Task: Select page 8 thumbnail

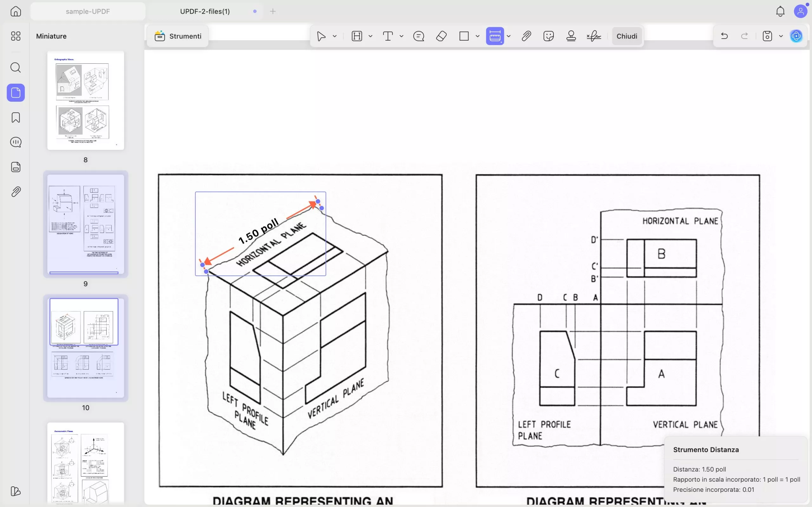Action: (86, 100)
